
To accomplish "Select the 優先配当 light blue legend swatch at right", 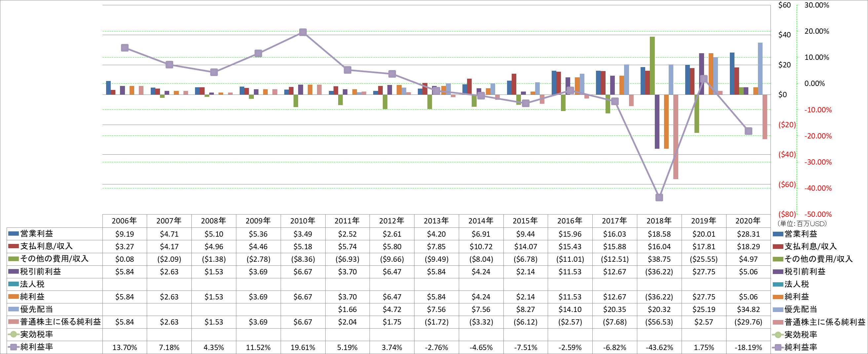I will tap(778, 309).
